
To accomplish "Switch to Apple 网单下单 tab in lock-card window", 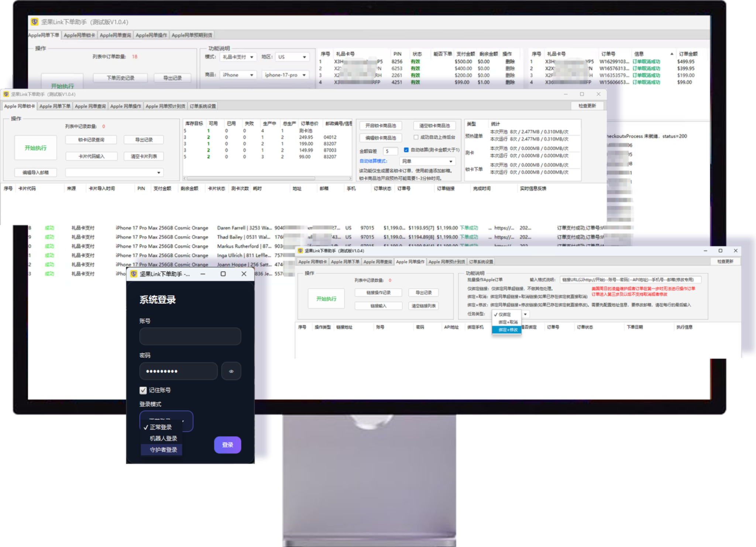I will (55, 106).
